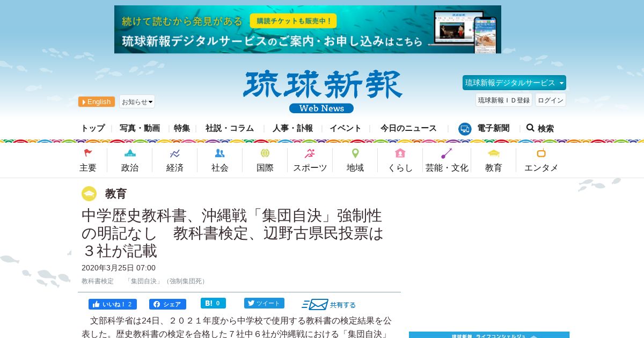The width and height of the screenshot is (644, 338).
Task: Expand the お知らせ dropdown
Action: point(137,101)
